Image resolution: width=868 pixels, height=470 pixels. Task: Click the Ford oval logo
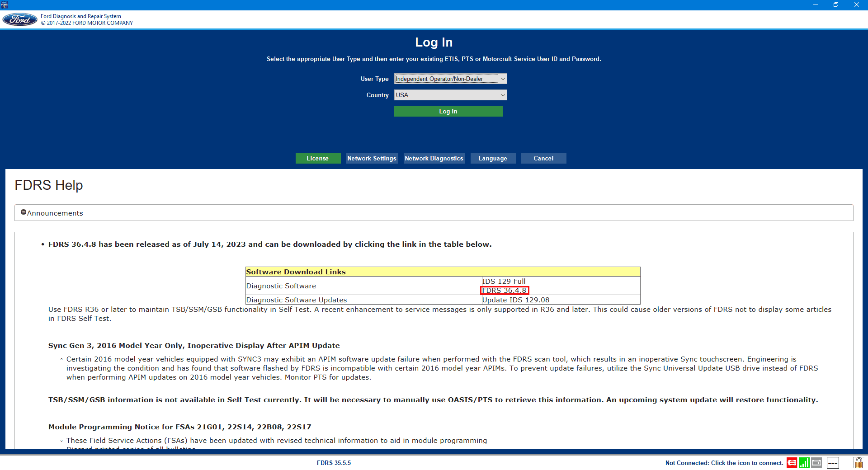[x=20, y=19]
